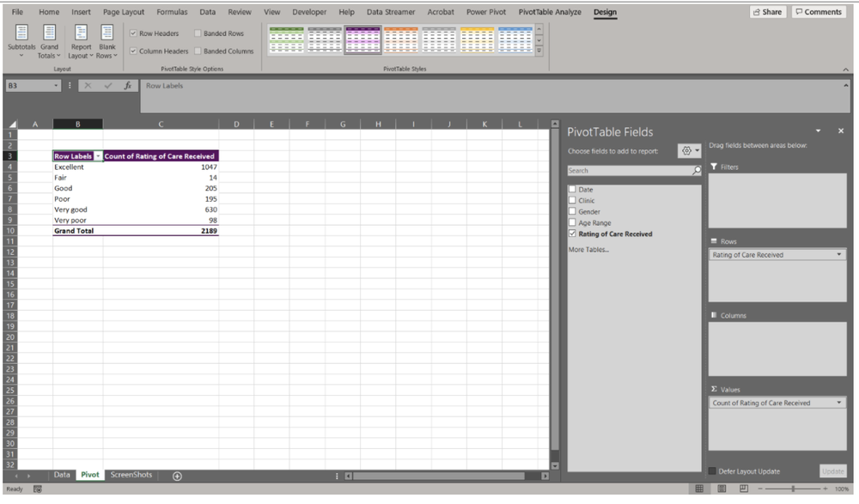Switch to the ScreenShots sheet tab

[130, 474]
